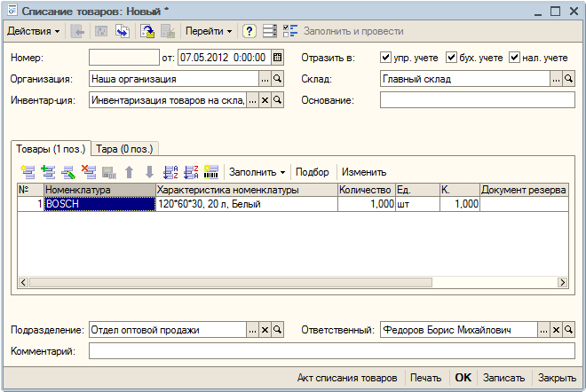Delete the current row in goods table

89,172
